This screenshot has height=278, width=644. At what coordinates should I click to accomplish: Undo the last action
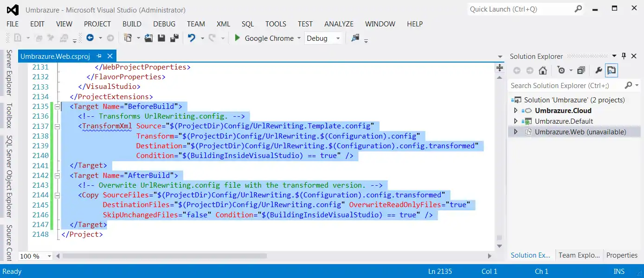tap(192, 38)
